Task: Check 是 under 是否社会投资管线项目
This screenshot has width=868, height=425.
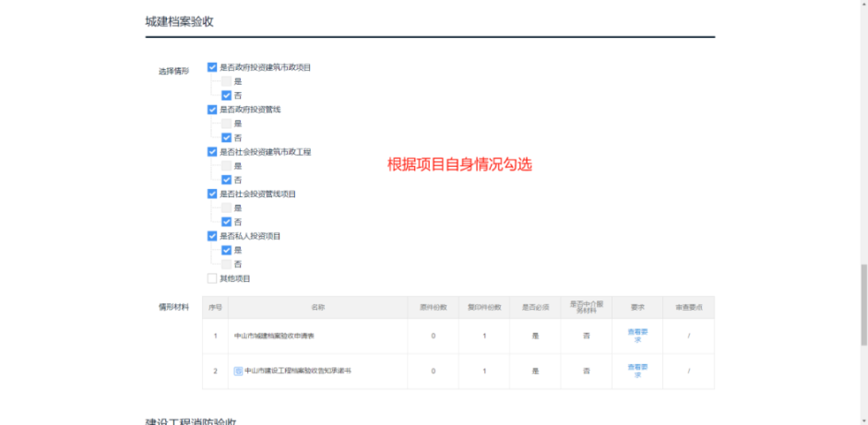Action: (226, 208)
